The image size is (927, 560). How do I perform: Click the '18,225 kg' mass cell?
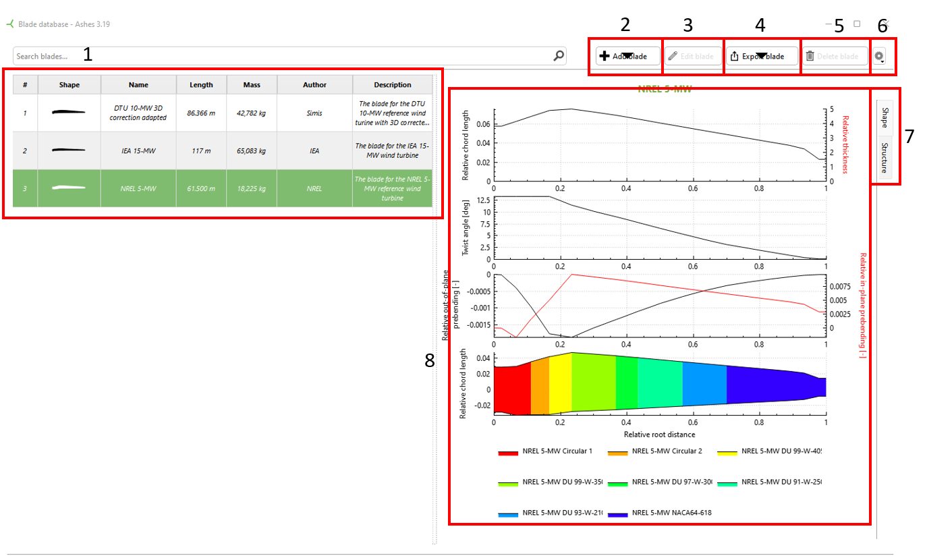pyautogui.click(x=252, y=188)
